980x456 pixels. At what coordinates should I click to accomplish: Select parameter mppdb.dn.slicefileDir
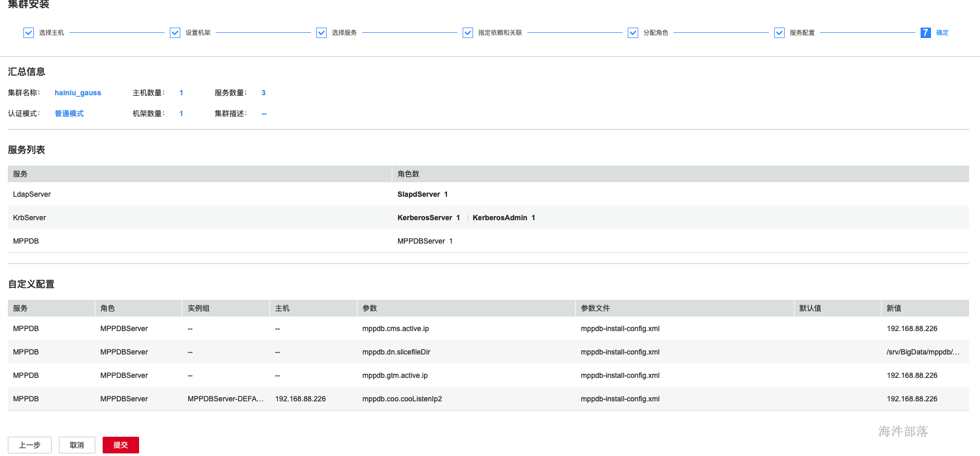(x=396, y=352)
